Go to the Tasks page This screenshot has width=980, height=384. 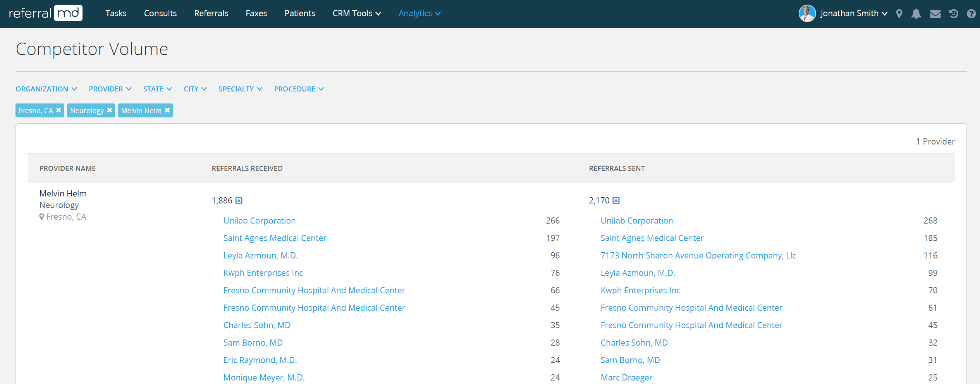click(116, 13)
